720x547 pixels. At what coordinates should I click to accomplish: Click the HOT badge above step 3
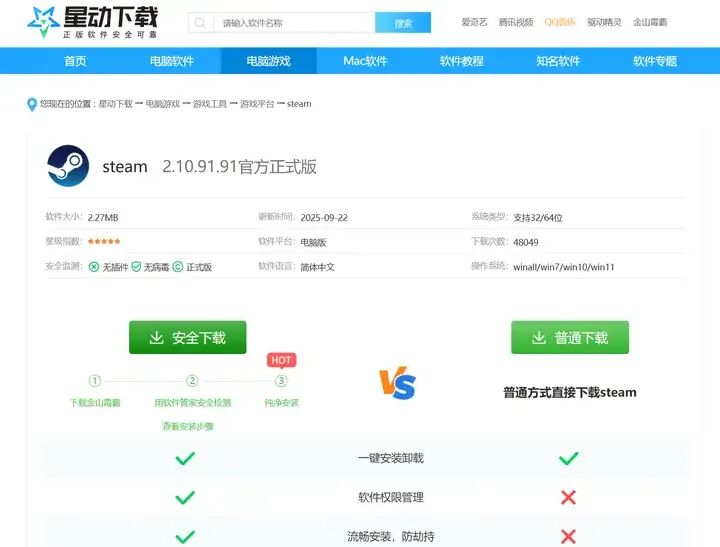point(281,360)
